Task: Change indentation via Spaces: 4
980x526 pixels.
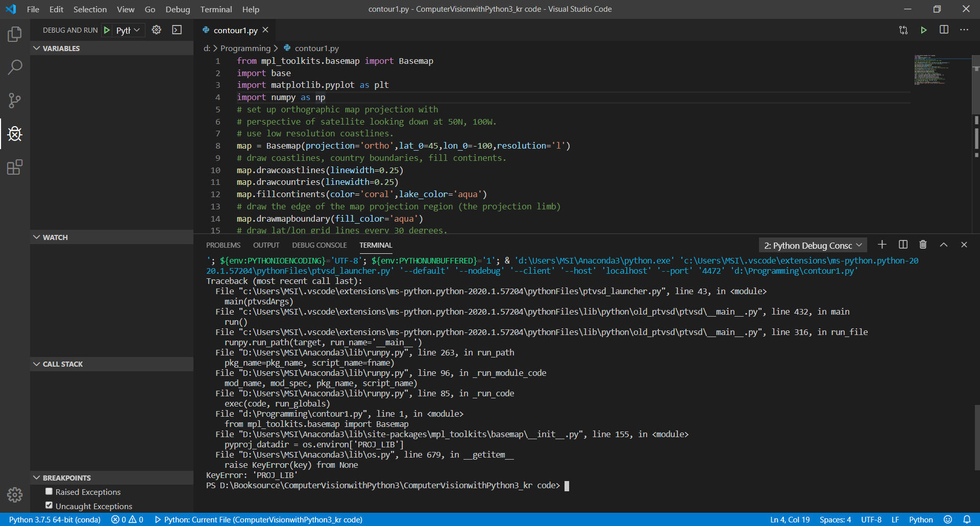Action: (835, 519)
